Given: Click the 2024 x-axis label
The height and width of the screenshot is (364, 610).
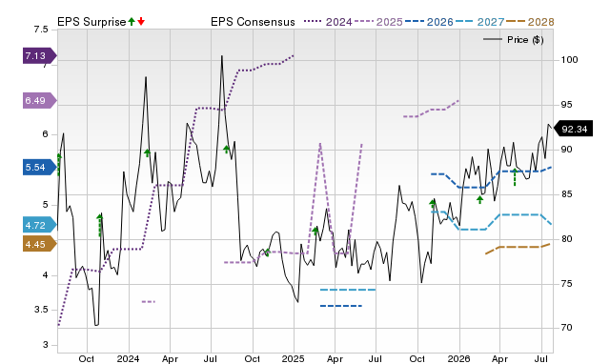Looking at the screenshot, I should tap(128, 358).
